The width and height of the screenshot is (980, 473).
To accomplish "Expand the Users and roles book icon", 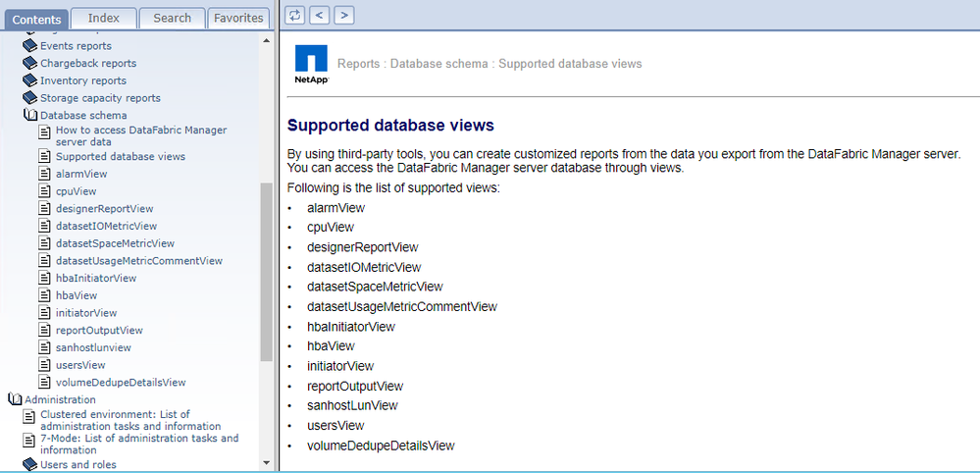I will coord(30,464).
